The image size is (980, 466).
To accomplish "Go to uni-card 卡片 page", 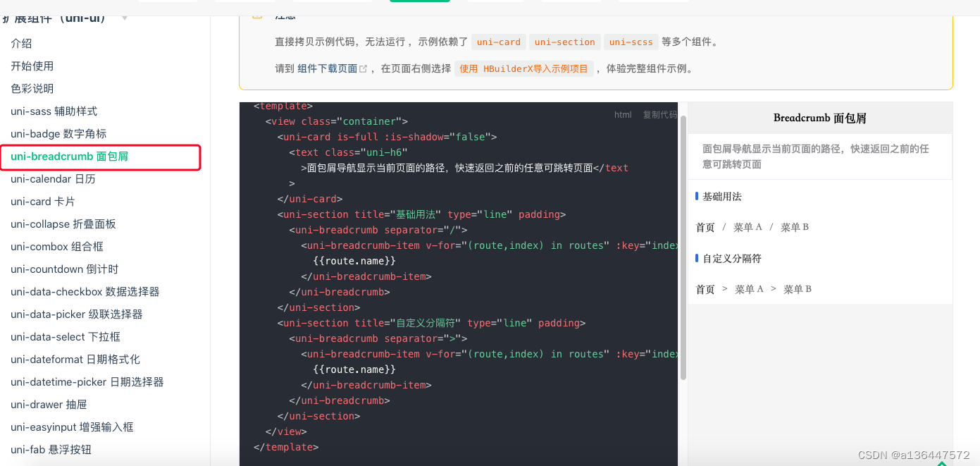I will [x=43, y=202].
